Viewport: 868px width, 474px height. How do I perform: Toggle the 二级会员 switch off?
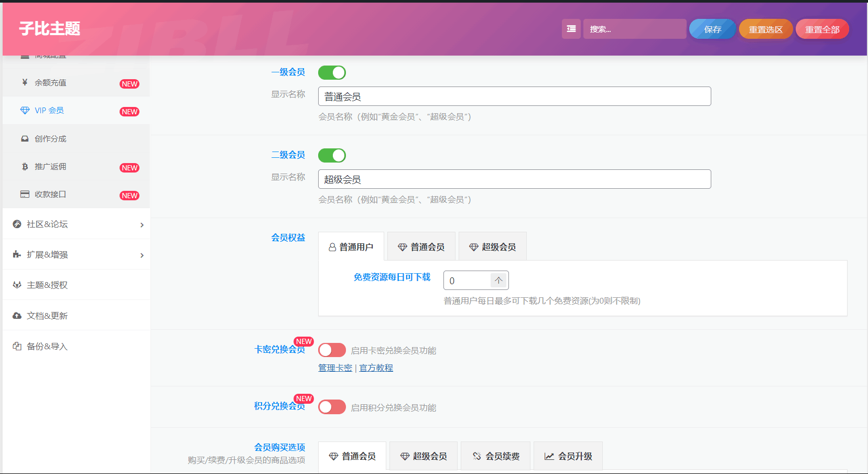click(x=332, y=155)
